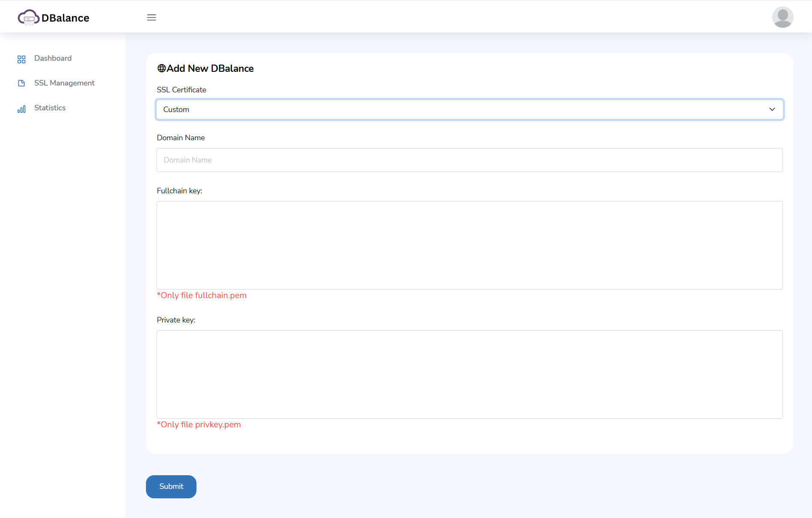Viewport: 812px width, 518px height.
Task: Open the user profile avatar
Action: click(x=782, y=17)
